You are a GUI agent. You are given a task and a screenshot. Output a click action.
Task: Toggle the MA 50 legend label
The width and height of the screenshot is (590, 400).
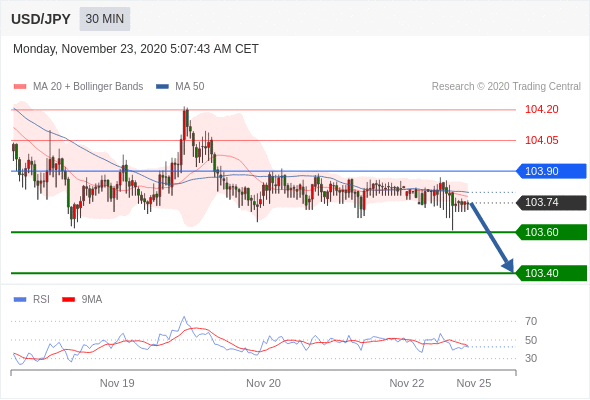point(190,87)
